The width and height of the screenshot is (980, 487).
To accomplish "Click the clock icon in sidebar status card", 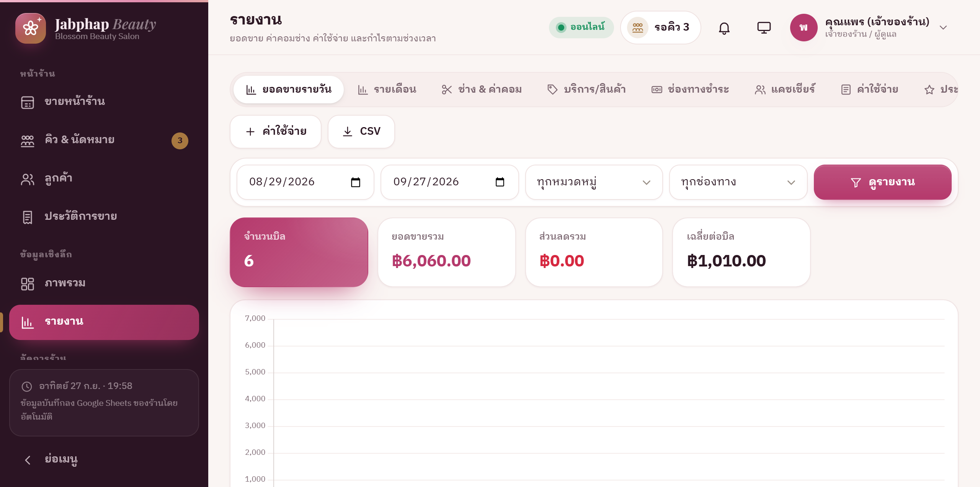I will coord(27,386).
